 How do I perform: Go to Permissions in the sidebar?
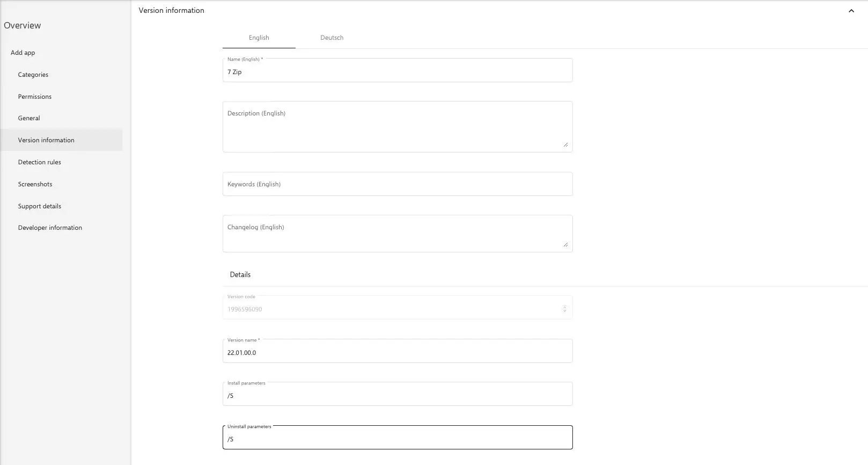35,97
